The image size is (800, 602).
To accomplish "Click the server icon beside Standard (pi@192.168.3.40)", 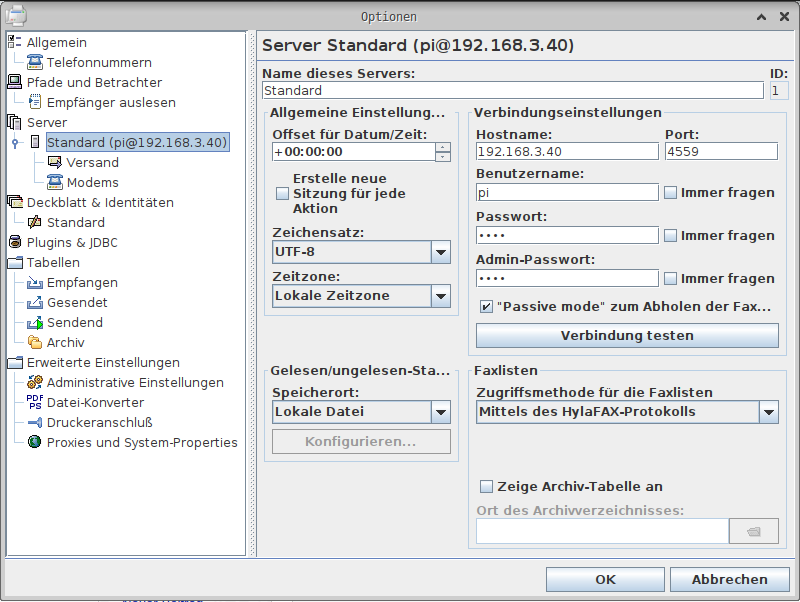I will [35, 142].
